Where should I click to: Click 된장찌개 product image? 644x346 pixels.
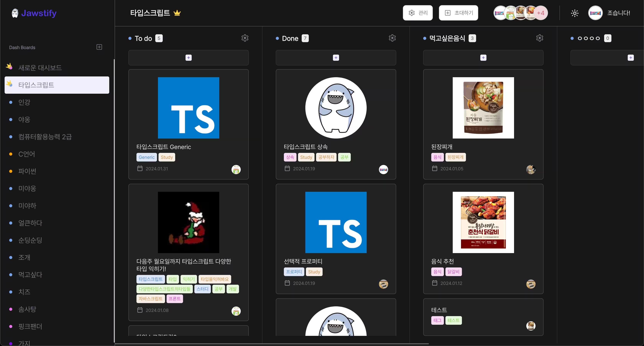483,108
